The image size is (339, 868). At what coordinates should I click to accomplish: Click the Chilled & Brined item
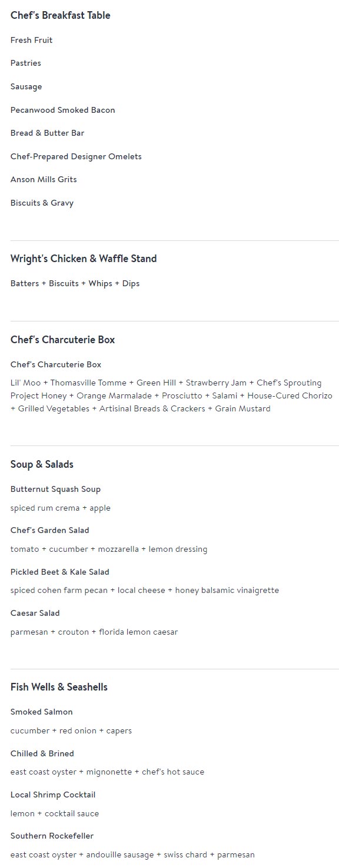(x=42, y=753)
